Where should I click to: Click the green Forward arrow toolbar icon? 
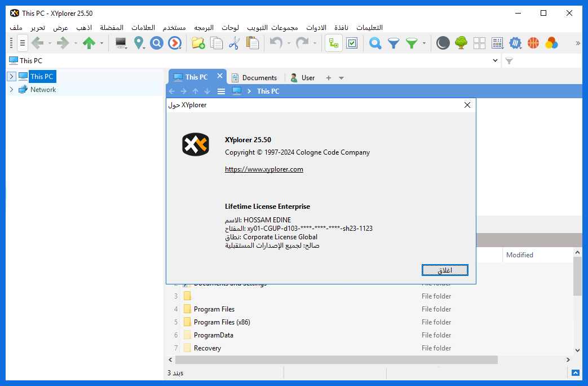[x=63, y=43]
